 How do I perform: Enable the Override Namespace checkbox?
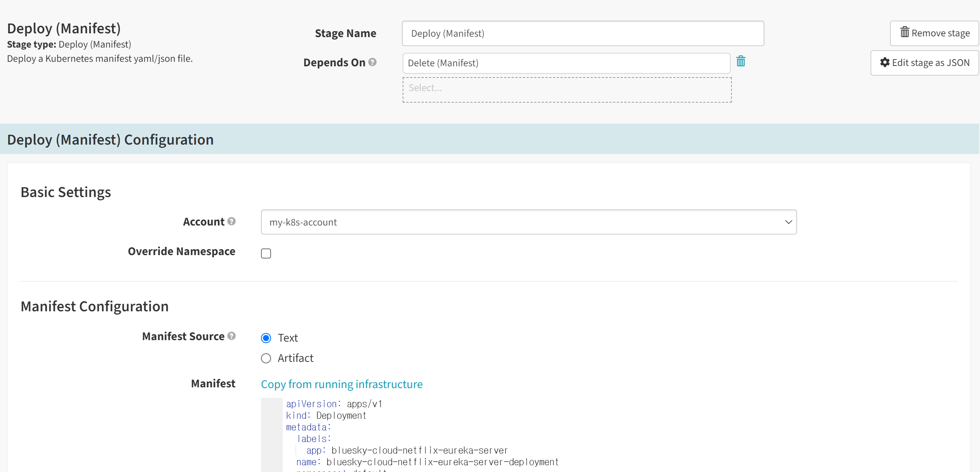coord(266,254)
